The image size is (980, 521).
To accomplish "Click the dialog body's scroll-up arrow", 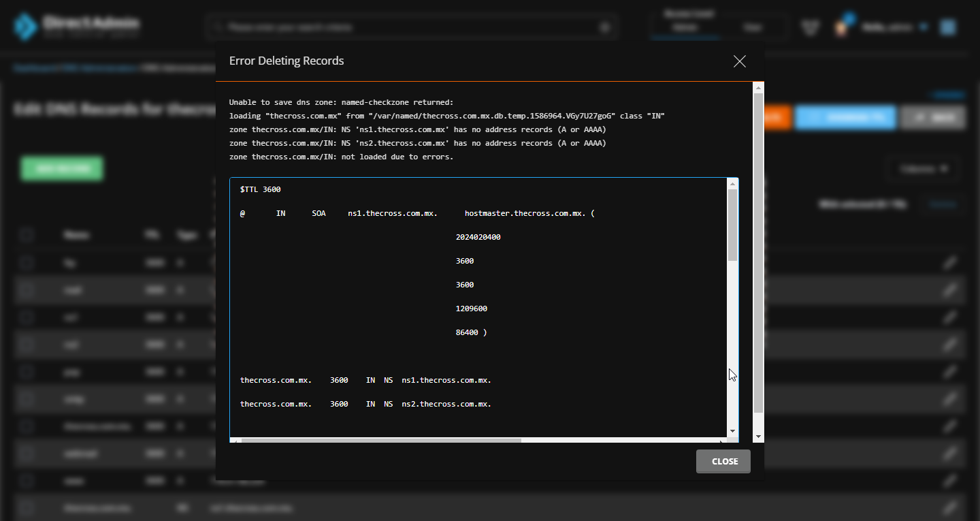I will point(759,87).
